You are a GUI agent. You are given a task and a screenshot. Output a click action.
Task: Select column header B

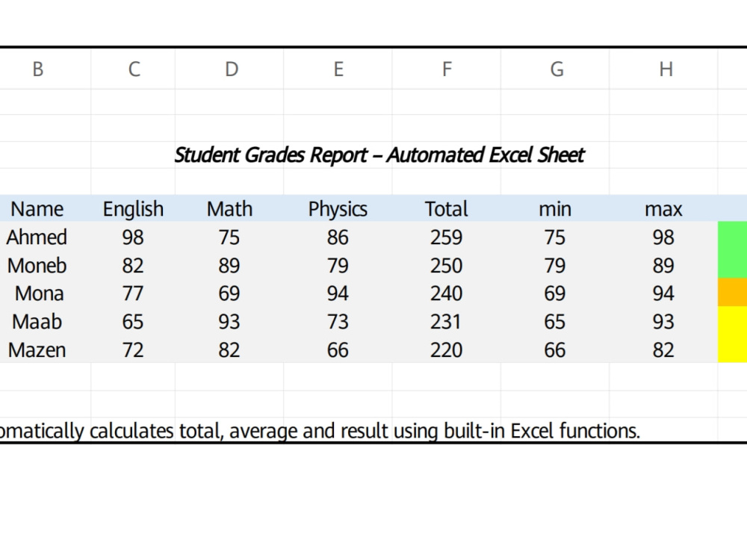click(x=38, y=69)
